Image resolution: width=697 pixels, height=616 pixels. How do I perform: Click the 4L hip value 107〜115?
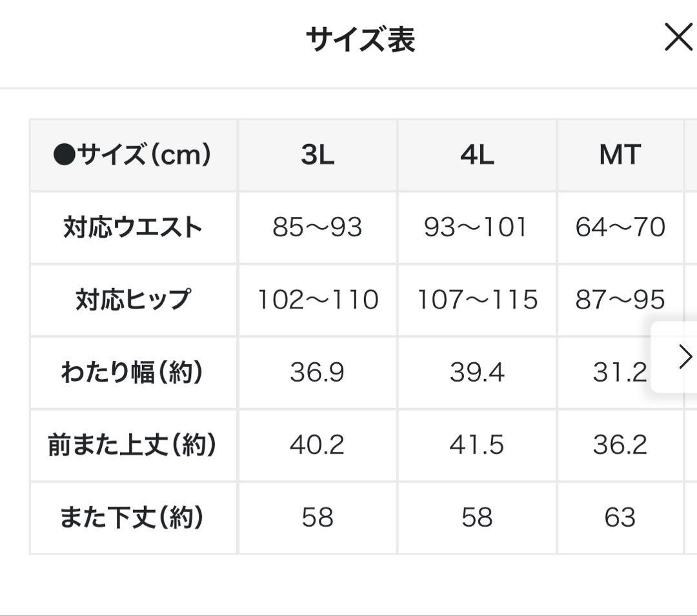click(x=477, y=300)
